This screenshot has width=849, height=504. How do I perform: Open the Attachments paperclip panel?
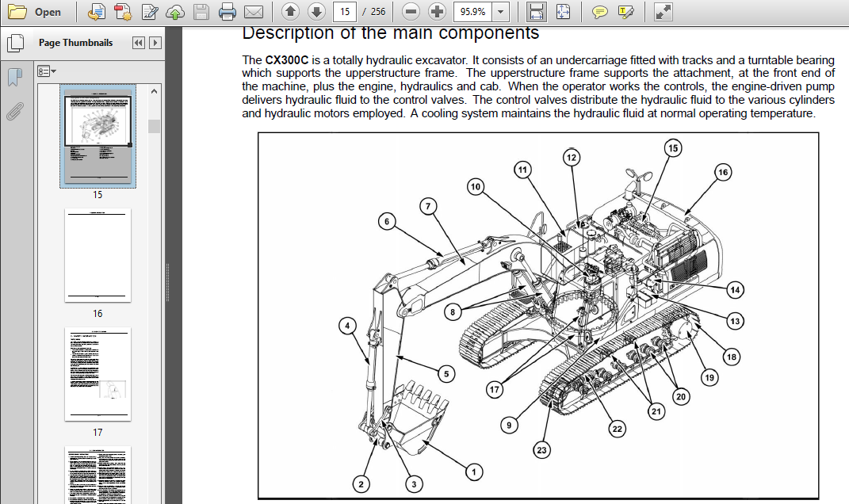(14, 111)
